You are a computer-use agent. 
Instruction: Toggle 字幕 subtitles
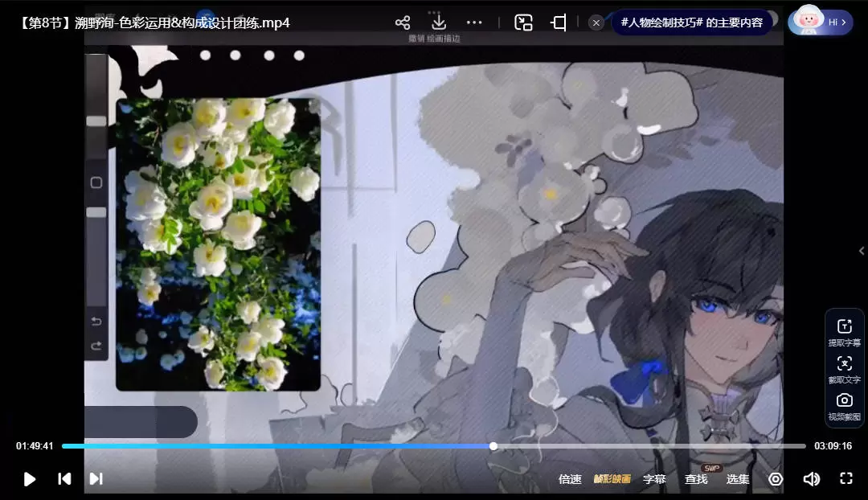click(654, 479)
